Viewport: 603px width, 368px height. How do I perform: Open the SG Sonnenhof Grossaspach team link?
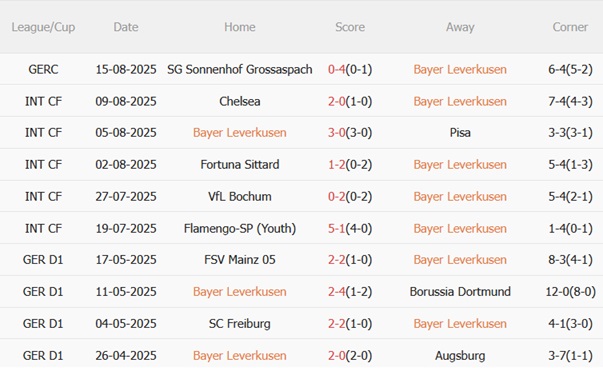tap(240, 70)
